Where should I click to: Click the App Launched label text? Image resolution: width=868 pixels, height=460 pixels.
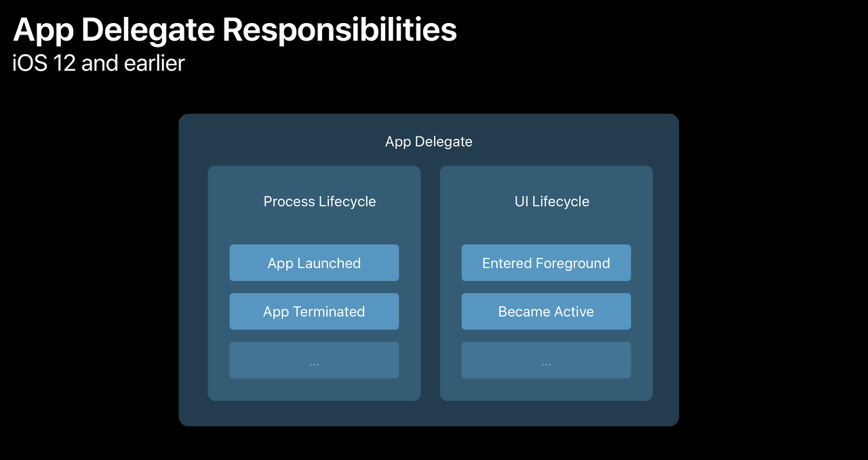coord(314,263)
